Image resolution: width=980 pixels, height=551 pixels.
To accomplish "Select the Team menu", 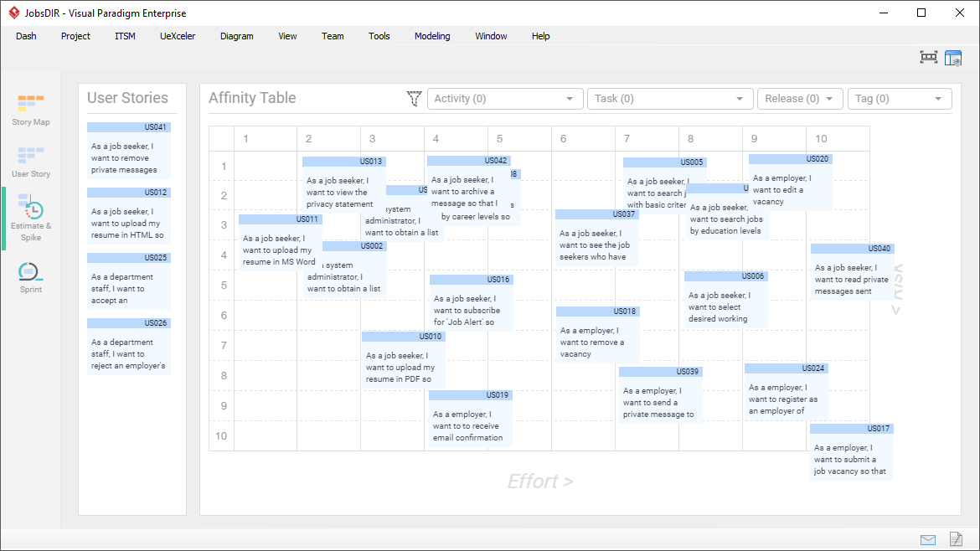I will 333,36.
